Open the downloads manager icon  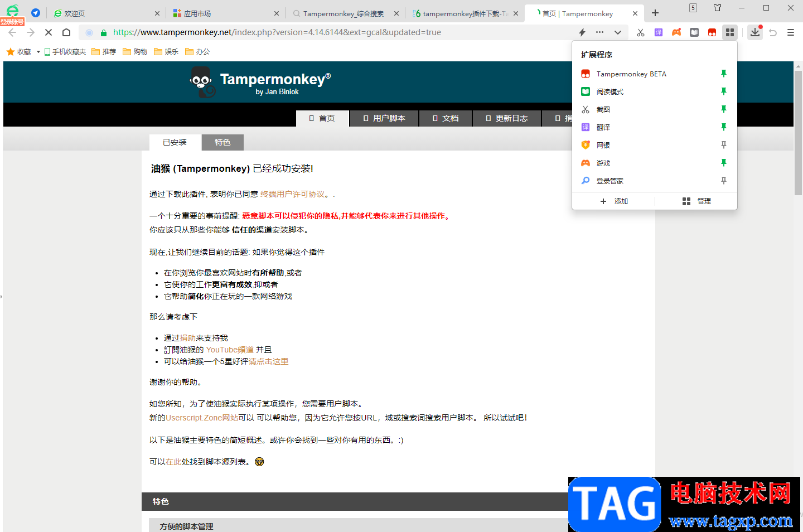tap(755, 32)
